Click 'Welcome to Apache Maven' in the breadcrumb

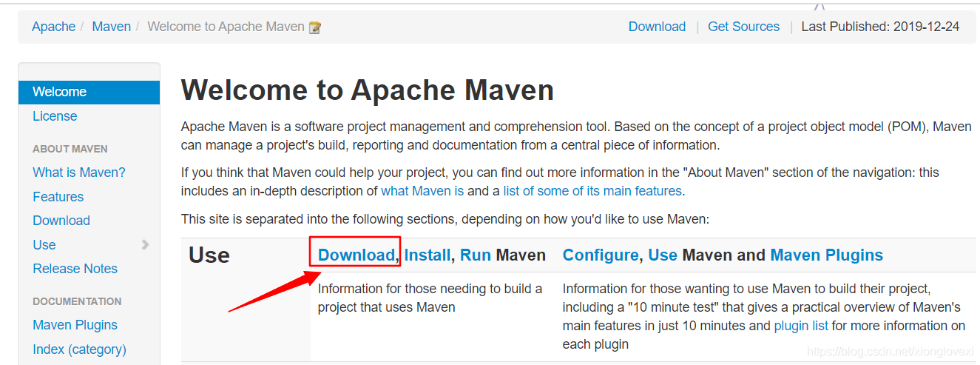pos(226,27)
